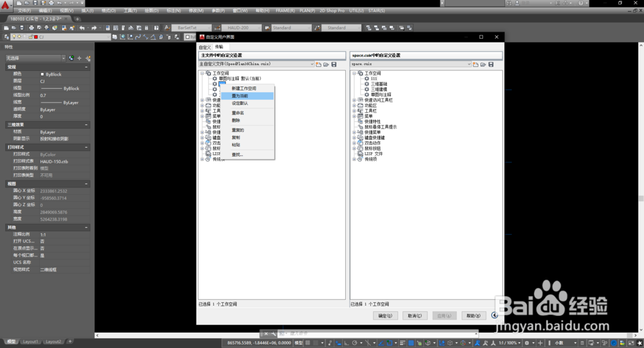Image resolution: width=644 pixels, height=348 pixels.
Task: Click quick select icon in properties panel
Action: (x=88, y=59)
